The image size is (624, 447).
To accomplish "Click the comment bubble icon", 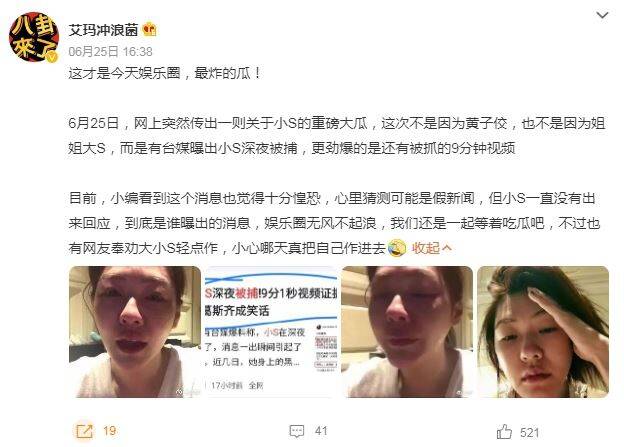I will coord(297,431).
